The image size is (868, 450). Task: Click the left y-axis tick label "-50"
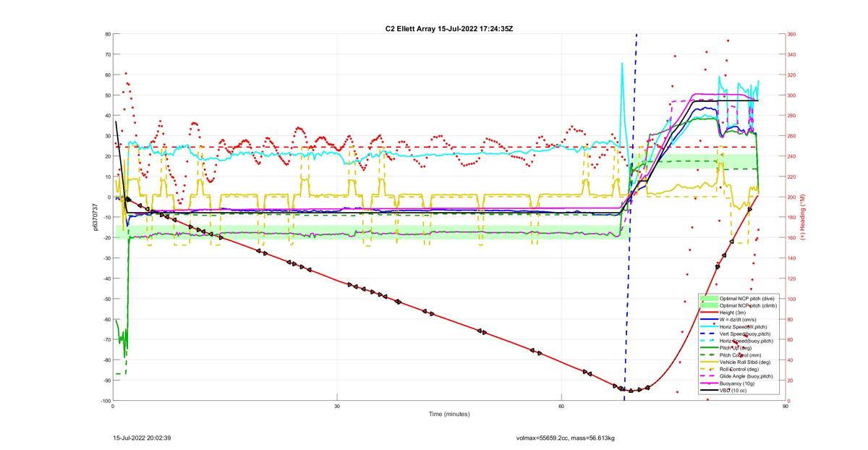click(x=106, y=299)
